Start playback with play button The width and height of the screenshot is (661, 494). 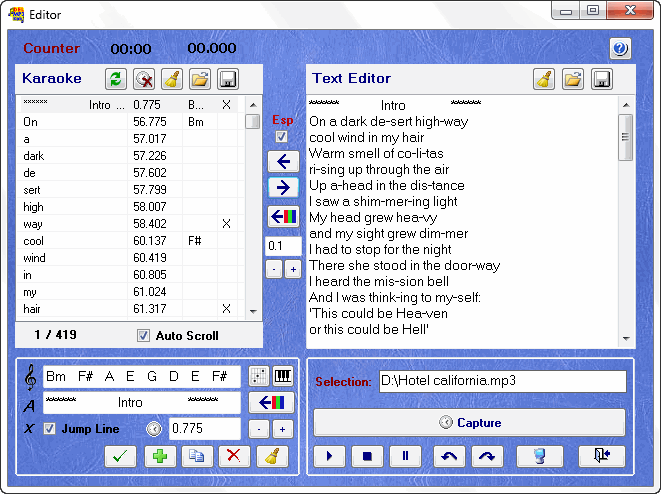329,456
